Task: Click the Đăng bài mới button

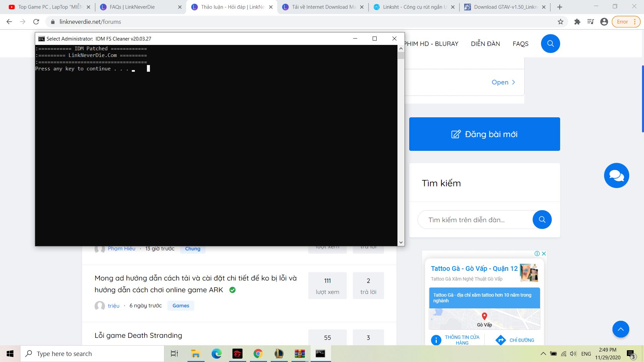Action: pos(484,134)
